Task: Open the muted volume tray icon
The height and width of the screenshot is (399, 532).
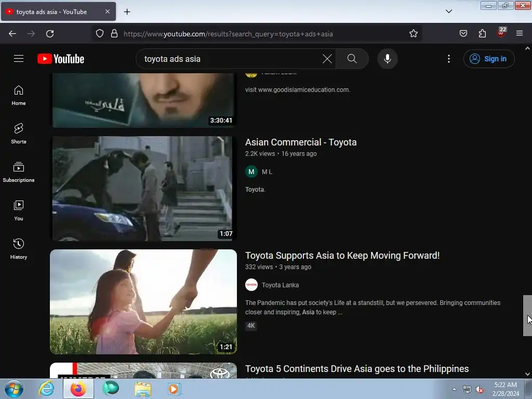Action: coord(480,390)
